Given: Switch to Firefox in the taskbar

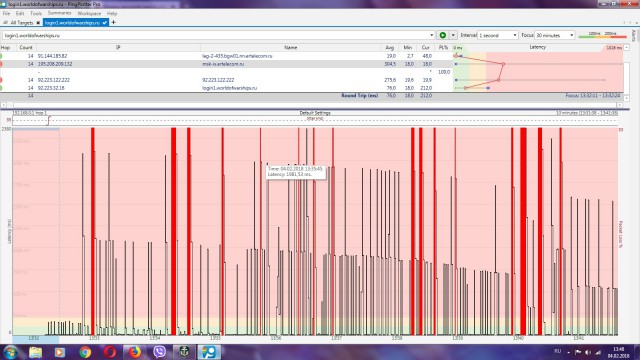Looking at the screenshot, I should [x=135, y=352].
